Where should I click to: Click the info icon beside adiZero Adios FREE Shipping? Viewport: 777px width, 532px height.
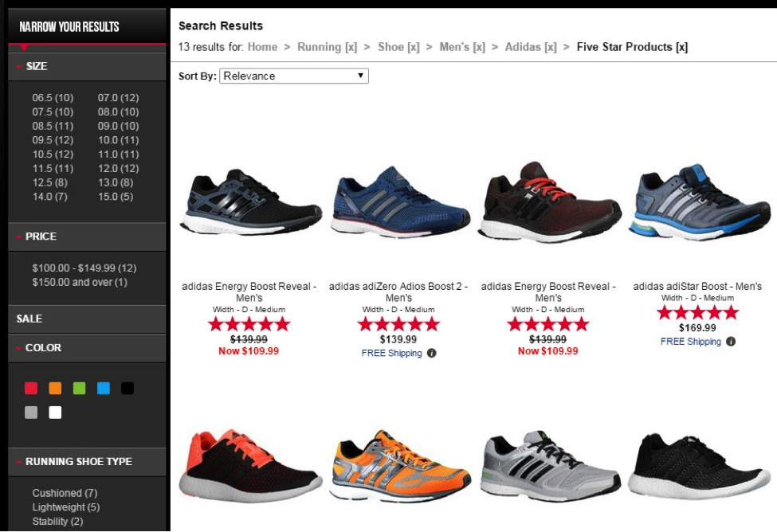click(432, 353)
